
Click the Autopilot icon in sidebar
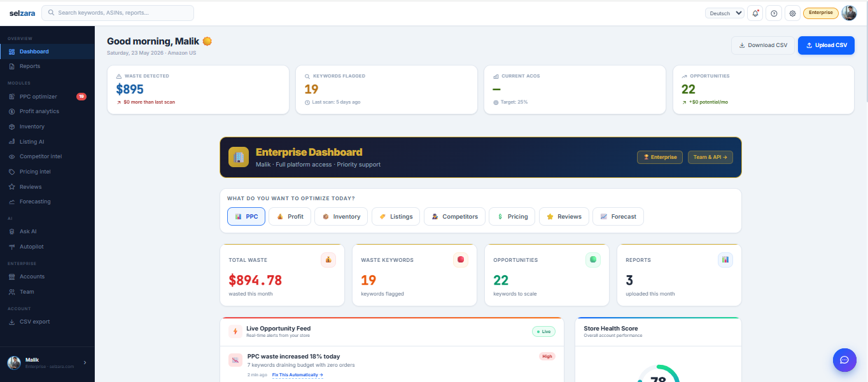(x=12, y=247)
